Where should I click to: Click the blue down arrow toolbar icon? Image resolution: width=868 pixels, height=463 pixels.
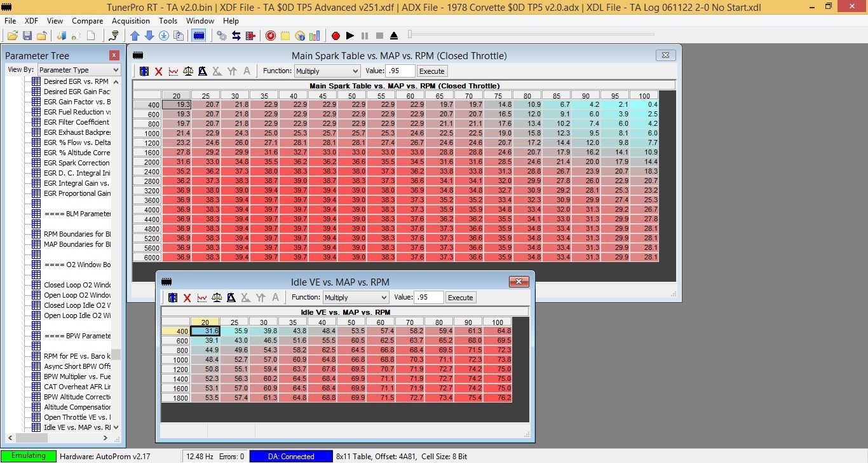click(x=149, y=36)
